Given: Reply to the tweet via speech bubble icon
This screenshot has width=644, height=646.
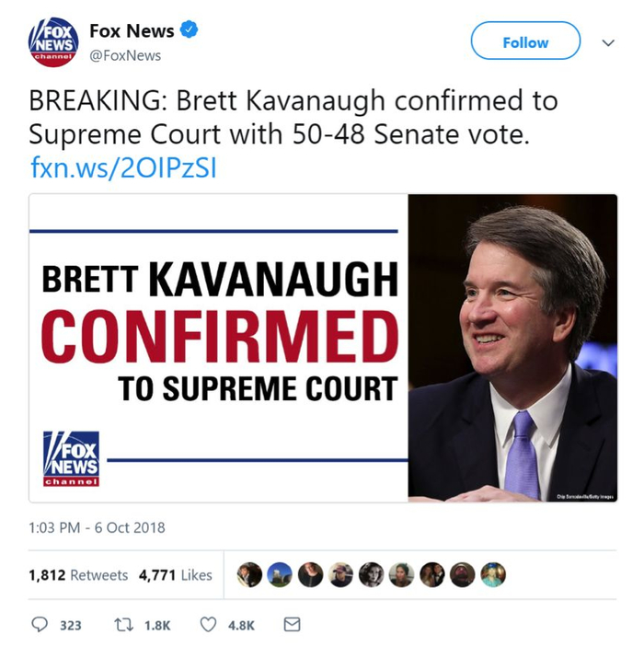Looking at the screenshot, I should (x=40, y=625).
